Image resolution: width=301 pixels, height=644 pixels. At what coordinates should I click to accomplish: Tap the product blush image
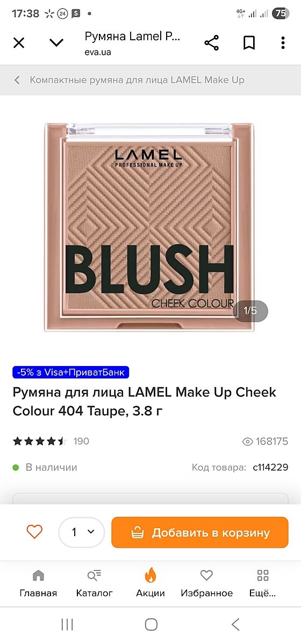click(x=149, y=228)
